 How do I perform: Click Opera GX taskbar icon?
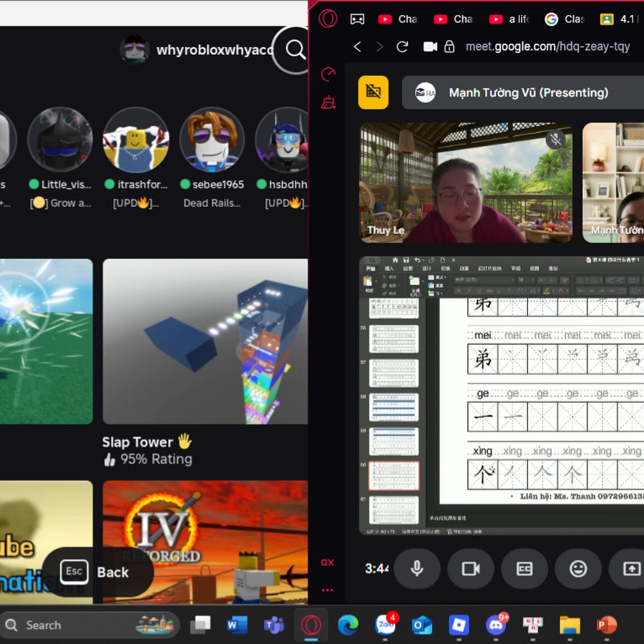[311, 625]
